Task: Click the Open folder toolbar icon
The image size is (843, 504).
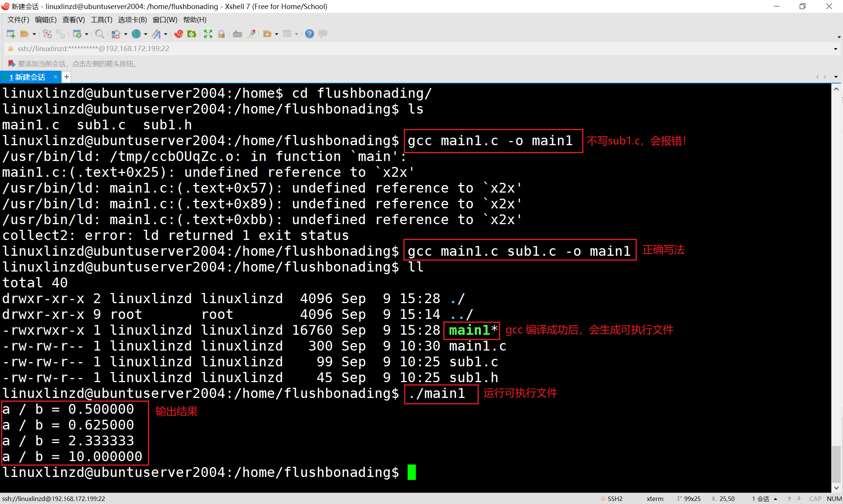Action: [x=24, y=34]
